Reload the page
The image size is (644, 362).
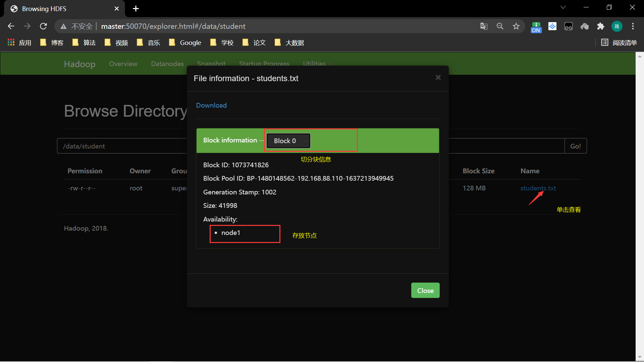pos(43,26)
